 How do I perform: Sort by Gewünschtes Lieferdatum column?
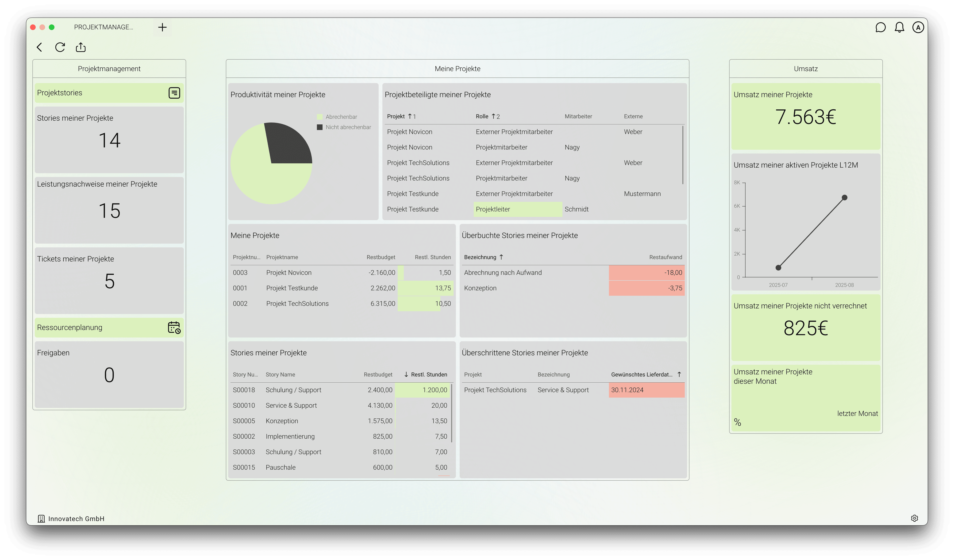pyautogui.click(x=642, y=375)
